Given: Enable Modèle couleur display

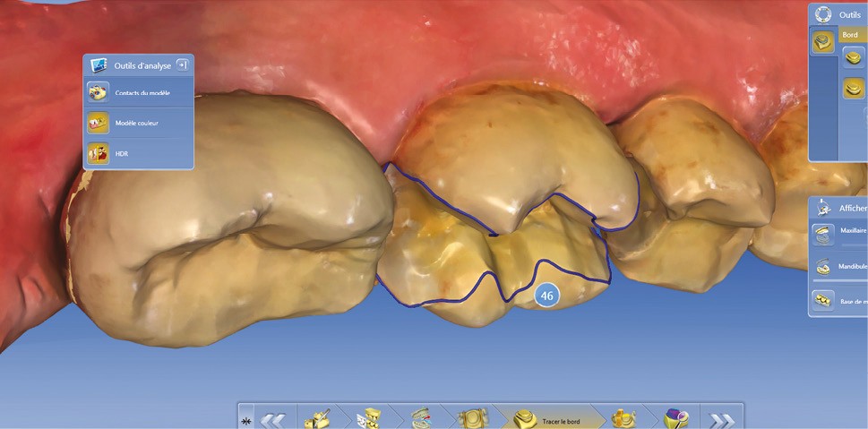Looking at the screenshot, I should 138,123.
